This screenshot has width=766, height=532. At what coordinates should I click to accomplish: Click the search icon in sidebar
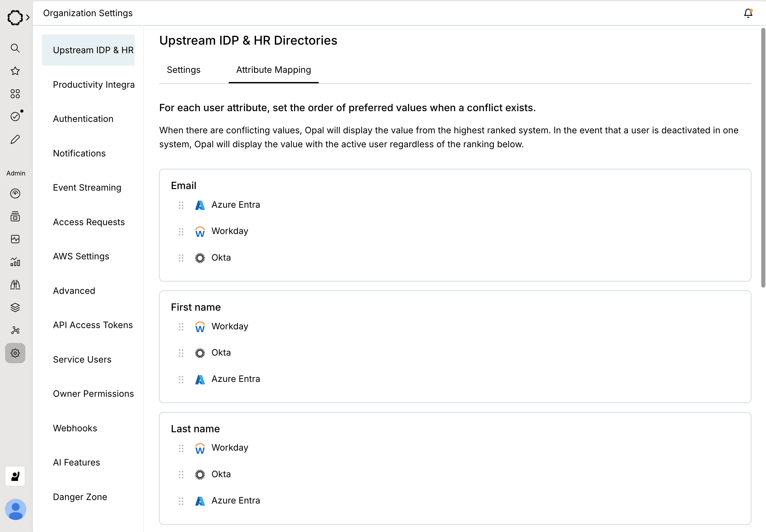click(x=15, y=48)
